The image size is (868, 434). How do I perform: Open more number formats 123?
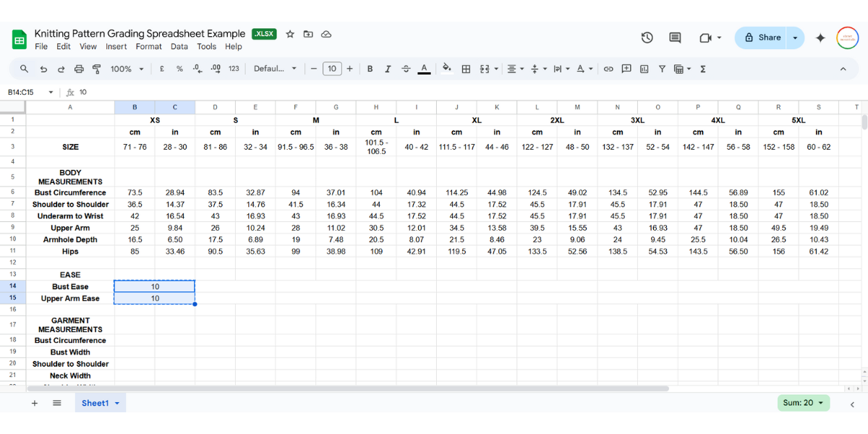pyautogui.click(x=234, y=69)
